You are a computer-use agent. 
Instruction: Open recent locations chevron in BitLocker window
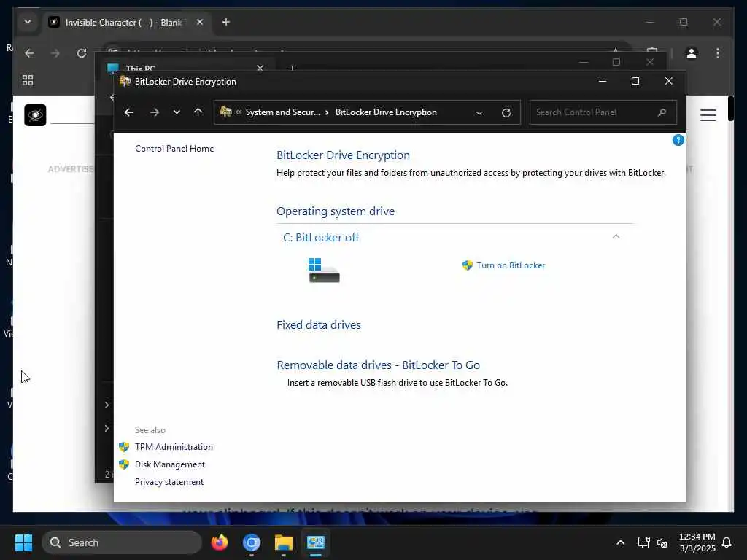(177, 112)
